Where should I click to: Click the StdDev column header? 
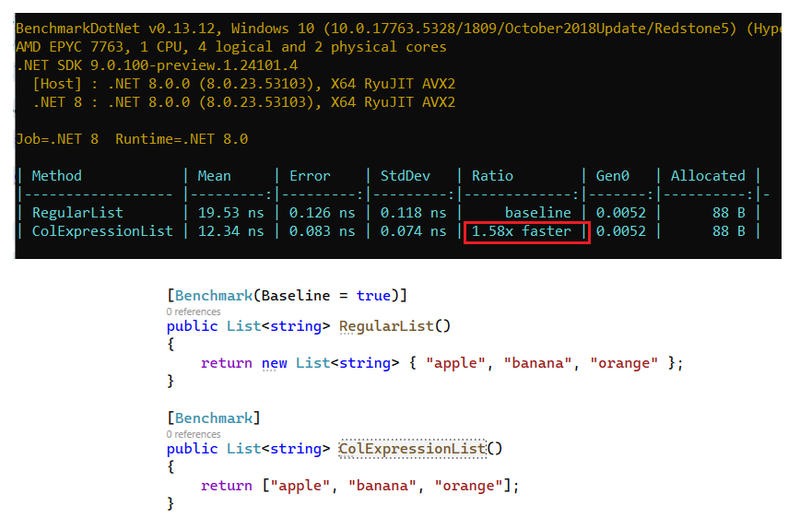405,176
